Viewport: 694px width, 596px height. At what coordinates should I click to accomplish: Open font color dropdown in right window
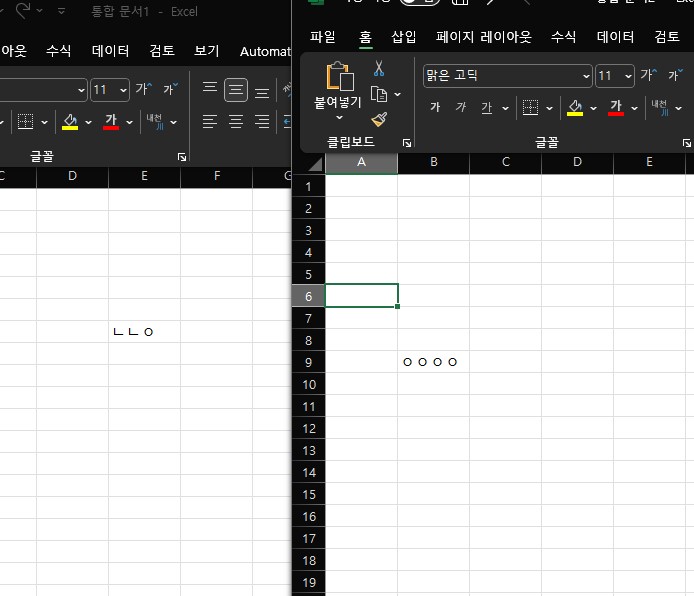(x=634, y=108)
